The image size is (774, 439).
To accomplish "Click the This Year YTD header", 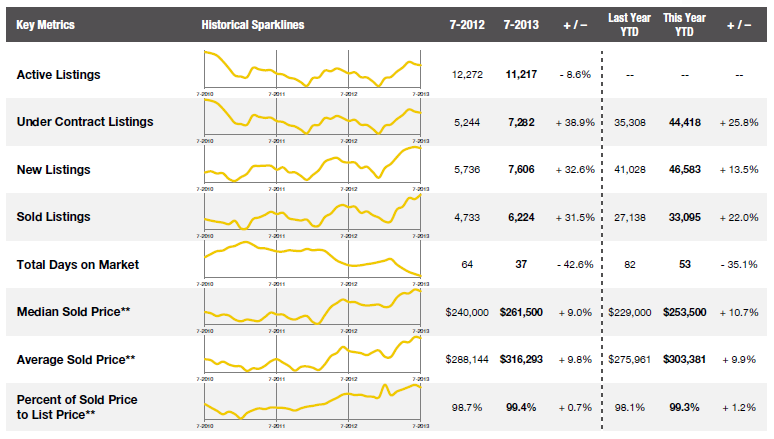I will click(x=683, y=24).
